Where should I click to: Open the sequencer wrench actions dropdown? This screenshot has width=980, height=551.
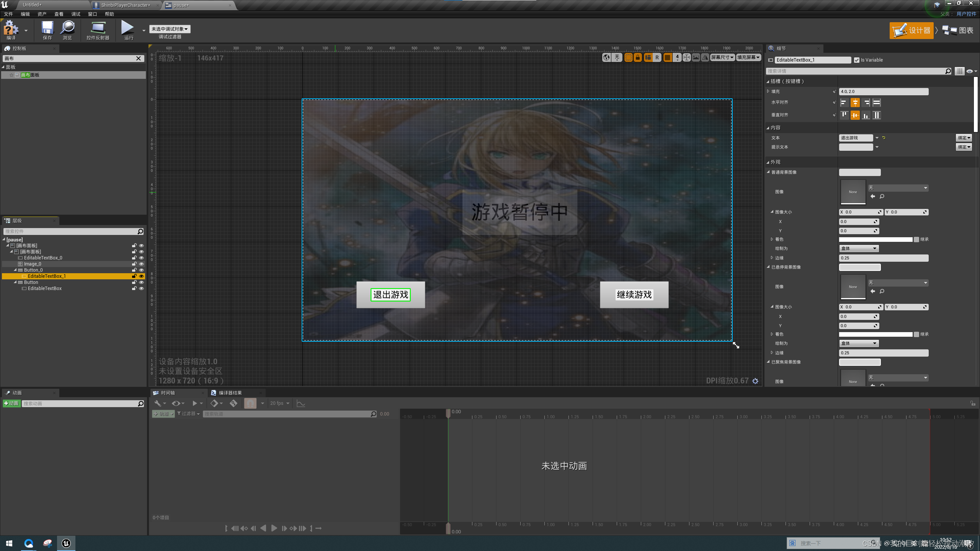coord(160,403)
